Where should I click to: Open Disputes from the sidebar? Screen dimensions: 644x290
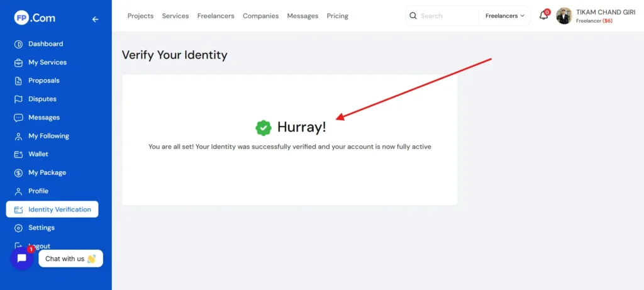click(42, 99)
